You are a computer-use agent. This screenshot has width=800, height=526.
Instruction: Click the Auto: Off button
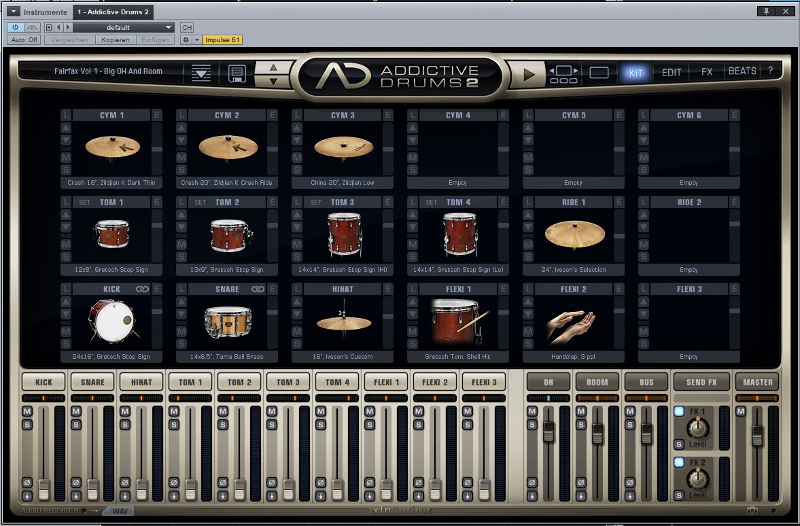(24, 40)
